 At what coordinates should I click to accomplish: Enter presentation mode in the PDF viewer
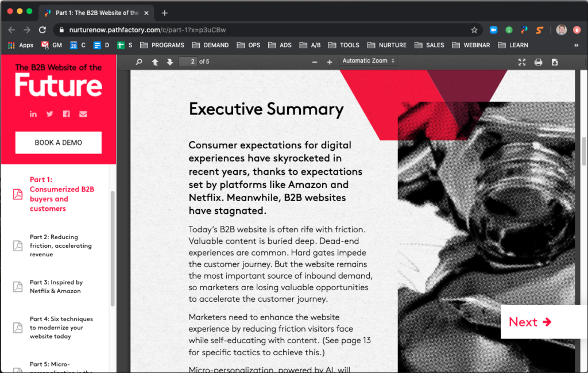(x=521, y=61)
